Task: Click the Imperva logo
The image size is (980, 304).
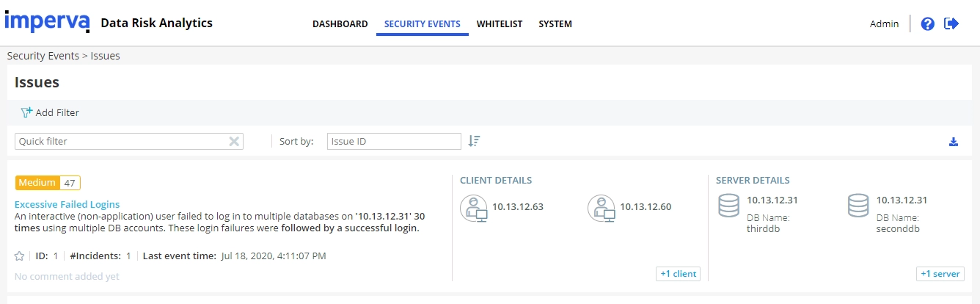Action: [x=48, y=21]
